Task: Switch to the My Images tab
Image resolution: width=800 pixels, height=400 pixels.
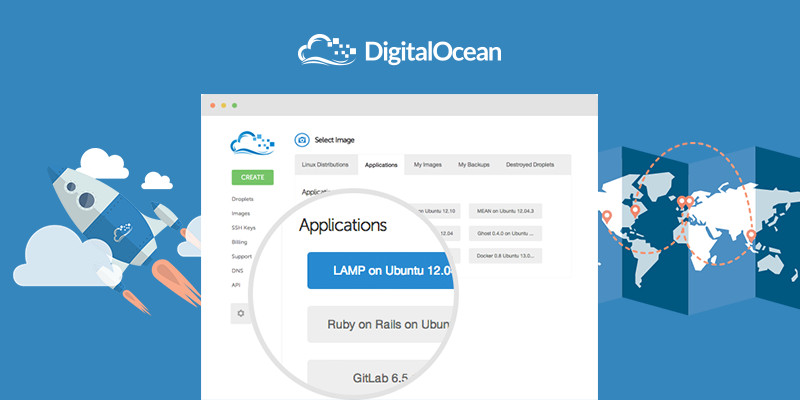Action: (428, 165)
